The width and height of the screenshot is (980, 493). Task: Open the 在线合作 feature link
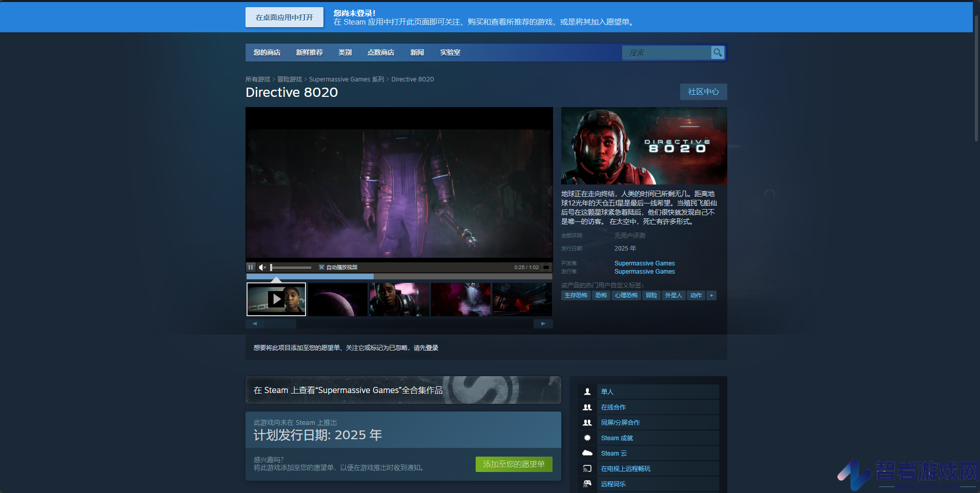[614, 407]
